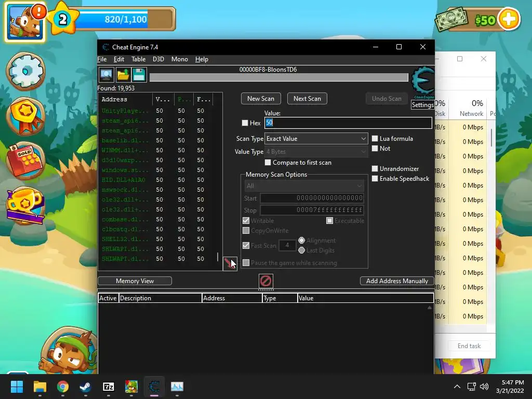Open a cheat table via the folder icon
The height and width of the screenshot is (399, 532).
[x=123, y=75]
